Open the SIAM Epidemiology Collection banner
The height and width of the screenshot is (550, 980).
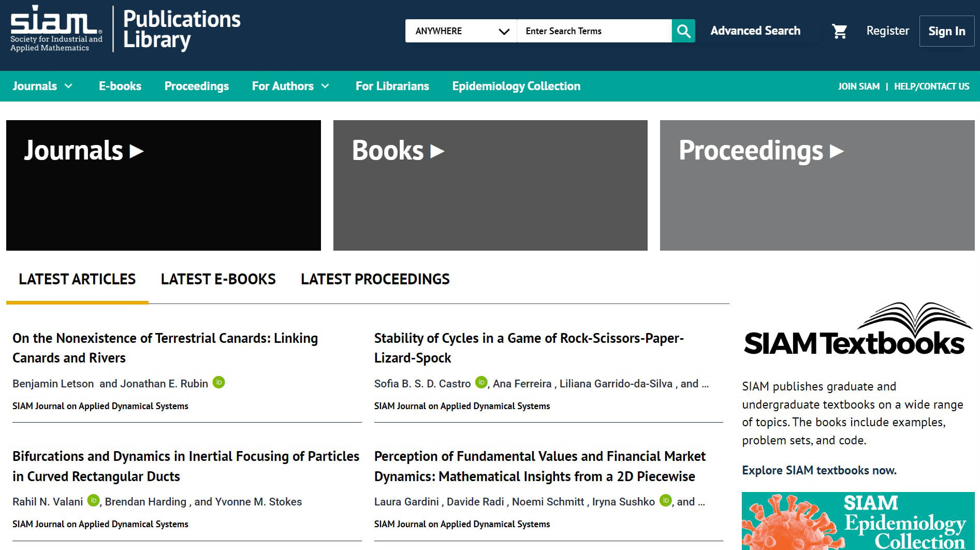point(858,521)
